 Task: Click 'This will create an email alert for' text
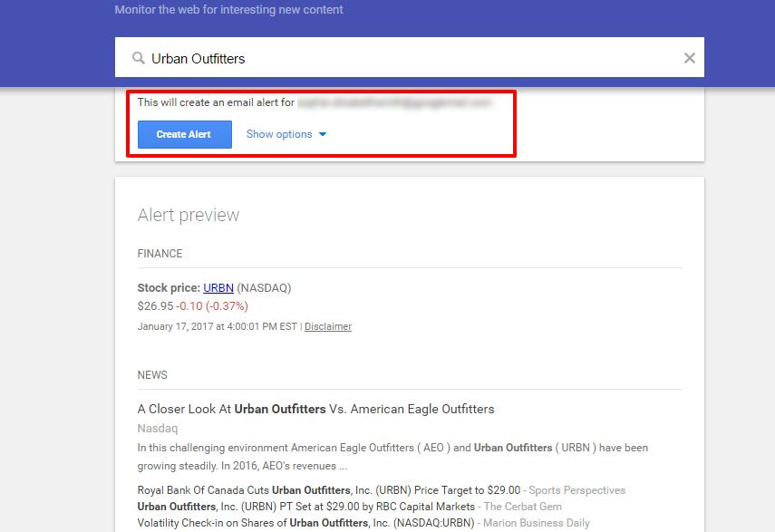pos(216,102)
